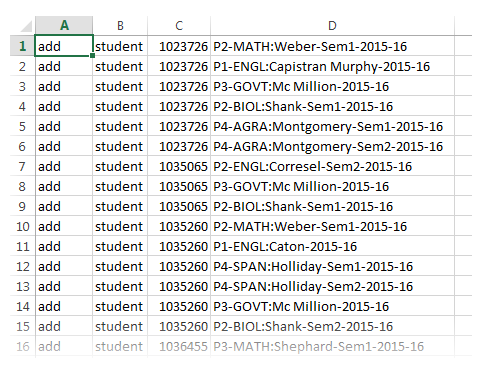Viewport: 482px width, 368px height.
Task: Click student cell in row 9
Action: click(120, 206)
